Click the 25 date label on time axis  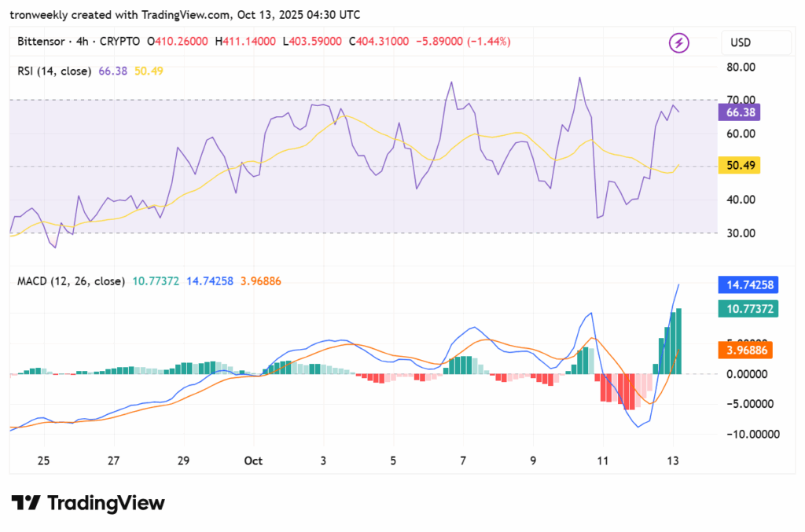pos(43,460)
